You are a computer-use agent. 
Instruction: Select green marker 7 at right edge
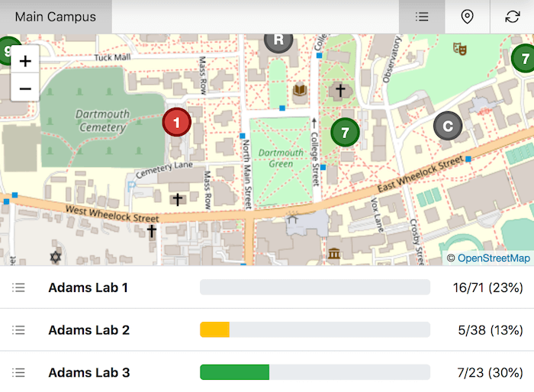(523, 58)
